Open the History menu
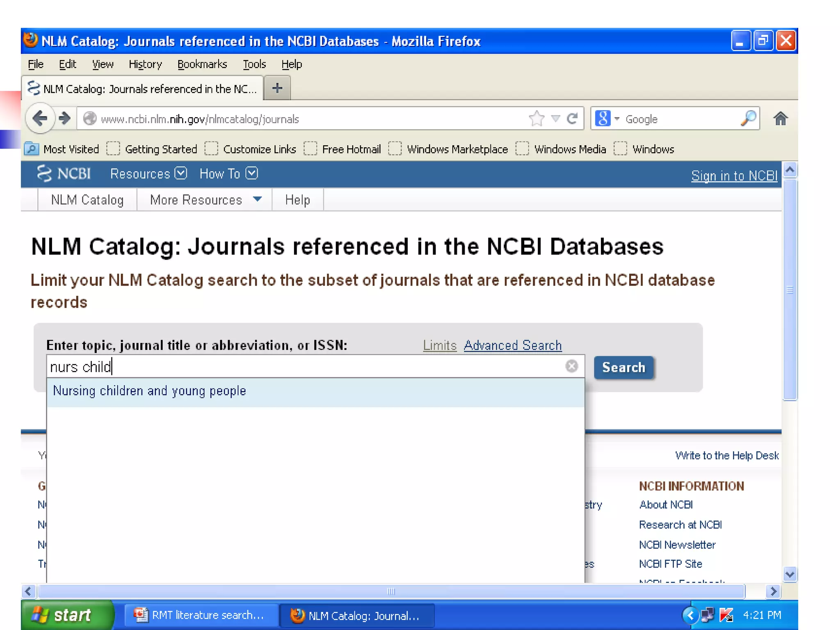This screenshot has height=630, width=840. pos(145,64)
